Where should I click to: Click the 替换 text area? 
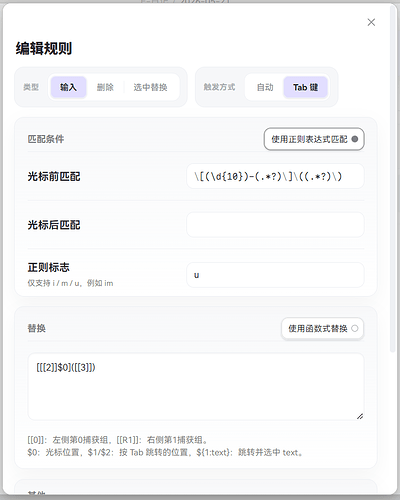click(196, 387)
